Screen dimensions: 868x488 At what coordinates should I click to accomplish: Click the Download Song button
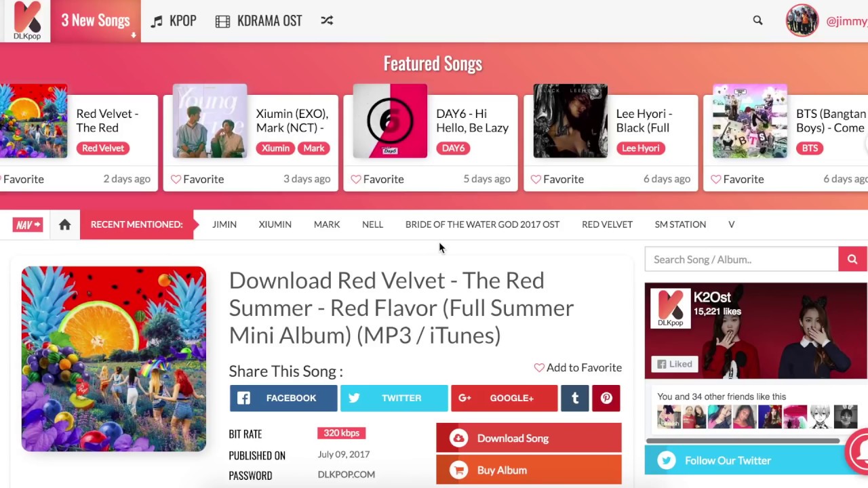tap(529, 438)
